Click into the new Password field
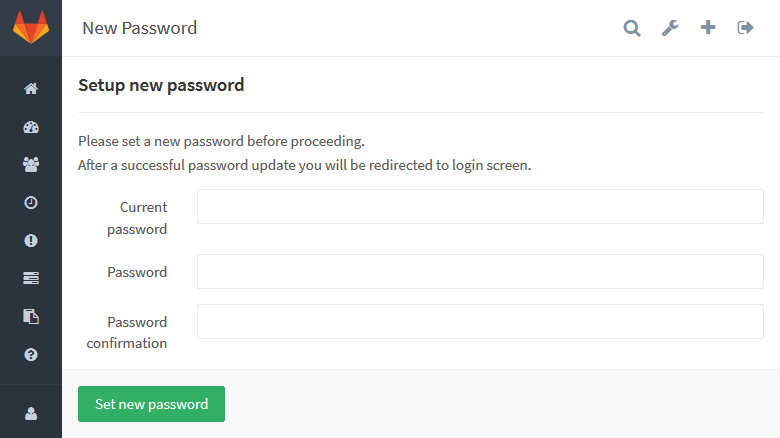This screenshot has width=780, height=438. coord(480,272)
